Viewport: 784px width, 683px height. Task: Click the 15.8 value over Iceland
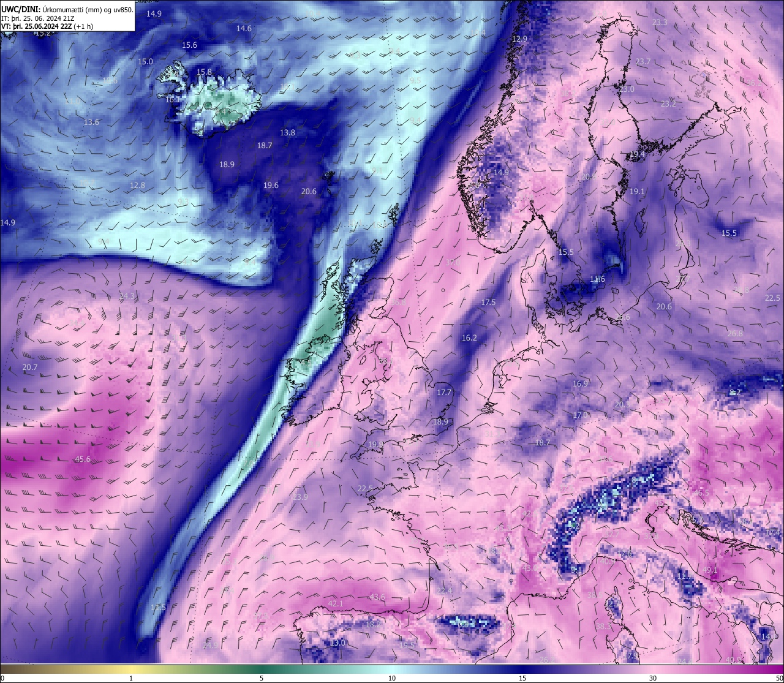coord(204,72)
